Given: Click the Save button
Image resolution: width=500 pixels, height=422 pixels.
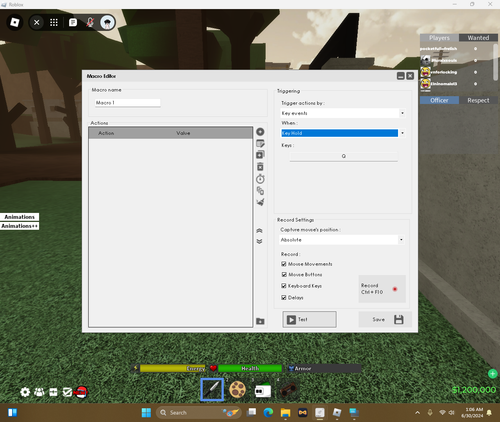Looking at the screenshot, I should tap(385, 319).
